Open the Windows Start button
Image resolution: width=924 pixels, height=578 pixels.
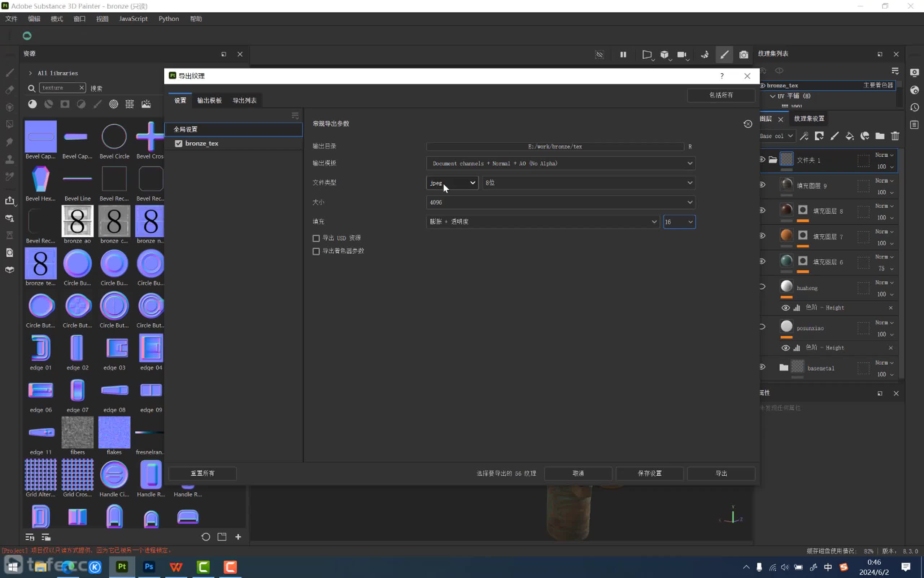click(x=13, y=566)
